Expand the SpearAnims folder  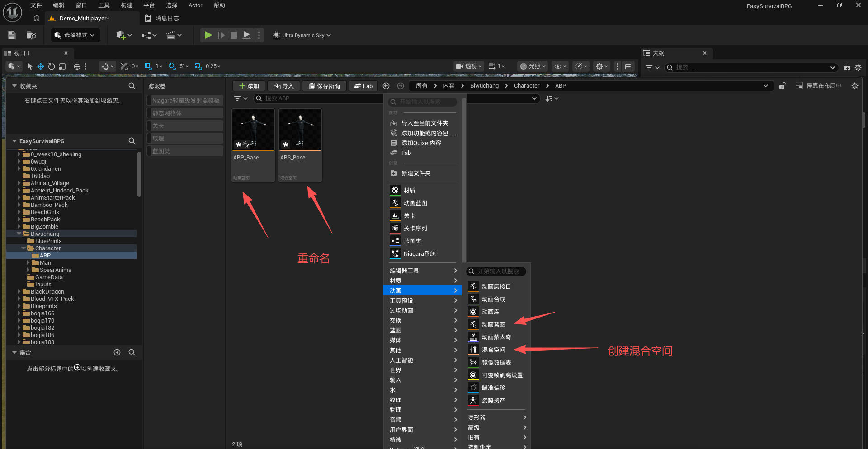(28, 270)
